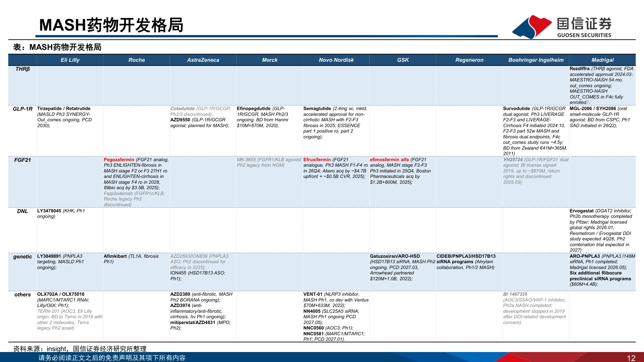Select the GSK column header
644x362 pixels.
403,60
